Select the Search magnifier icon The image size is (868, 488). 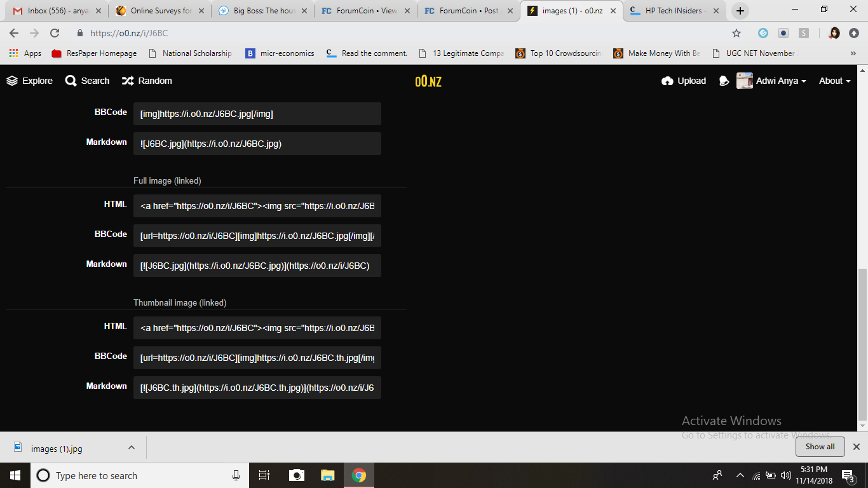pyautogui.click(x=70, y=81)
